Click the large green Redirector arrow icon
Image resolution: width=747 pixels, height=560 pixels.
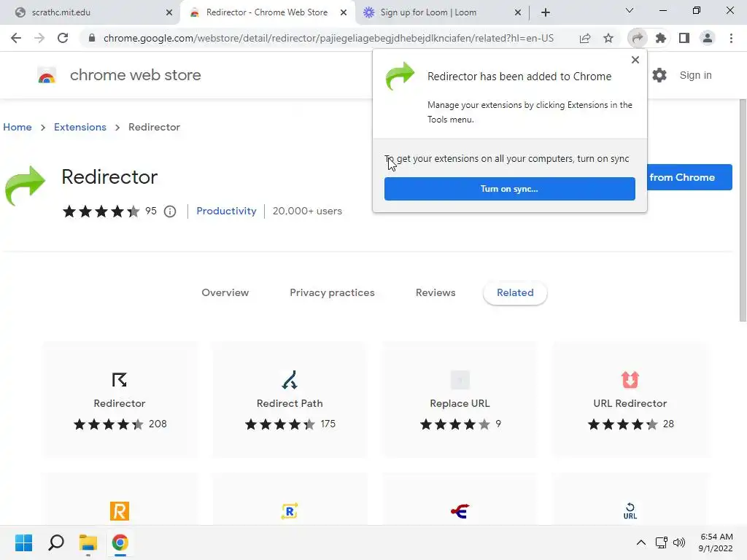click(x=25, y=186)
